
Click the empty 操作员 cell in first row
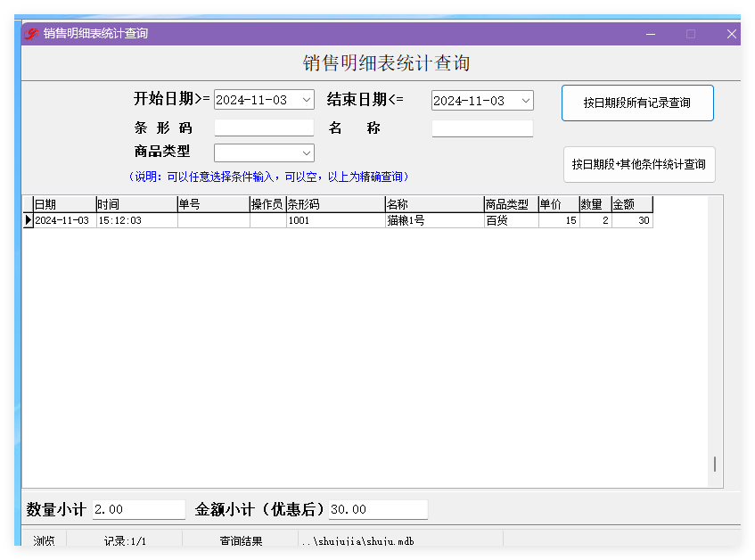tap(268, 220)
